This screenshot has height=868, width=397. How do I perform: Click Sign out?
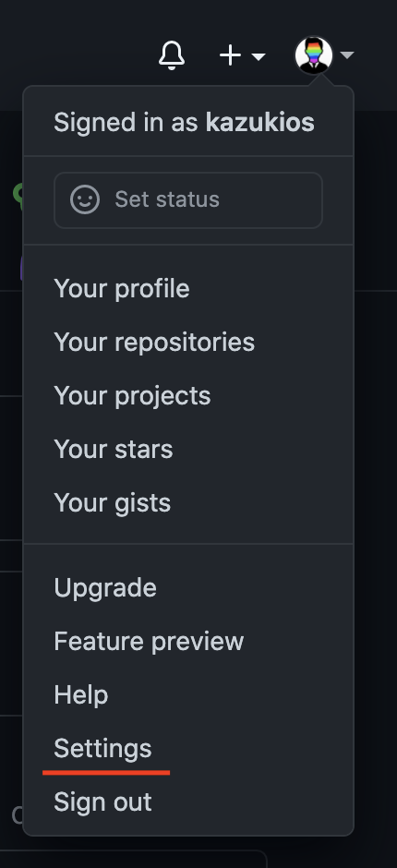click(188, 802)
